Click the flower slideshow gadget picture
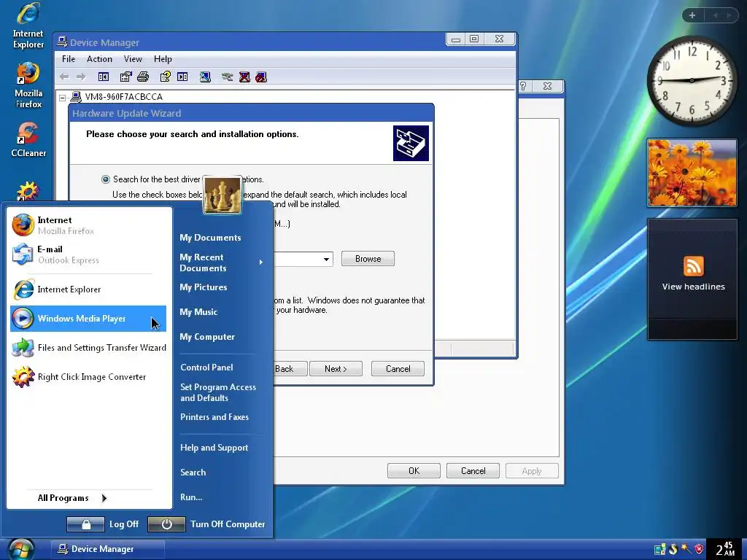747x560 pixels. (x=692, y=173)
